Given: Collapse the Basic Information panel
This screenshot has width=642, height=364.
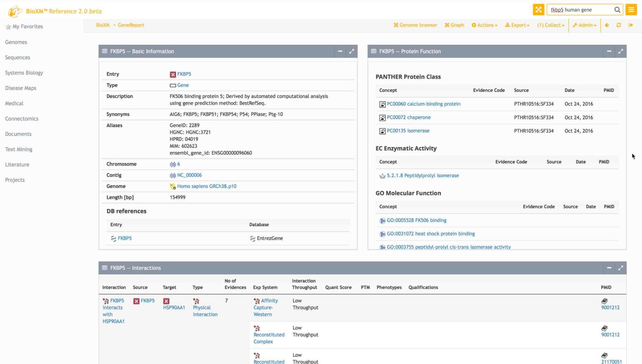Looking at the screenshot, I should pyautogui.click(x=340, y=51).
